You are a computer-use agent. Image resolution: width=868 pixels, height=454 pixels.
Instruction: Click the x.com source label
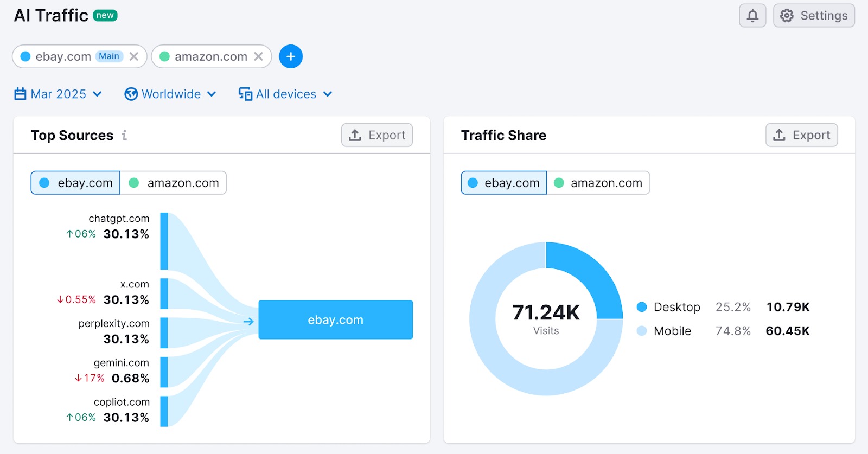135,284
